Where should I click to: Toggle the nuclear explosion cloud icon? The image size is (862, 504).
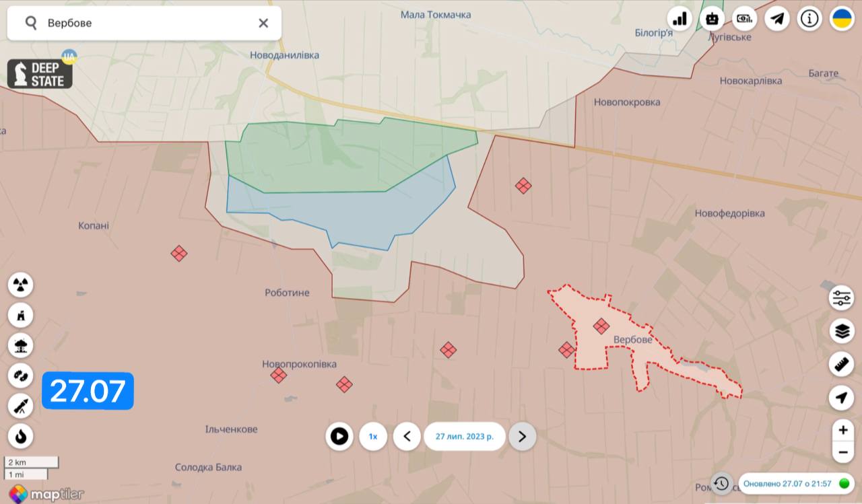21,345
